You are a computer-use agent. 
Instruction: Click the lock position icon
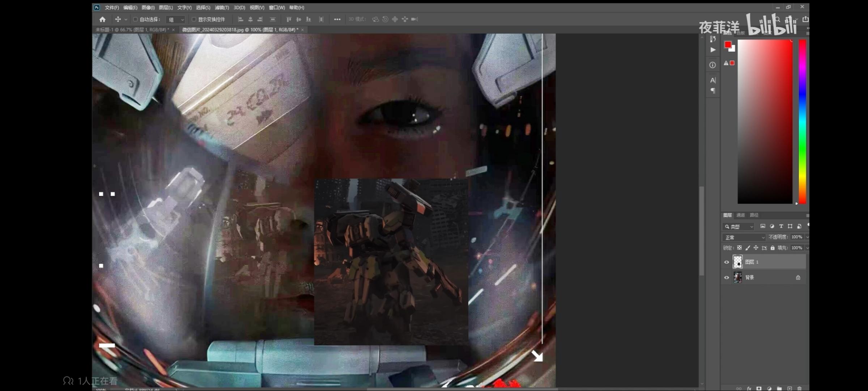(756, 248)
